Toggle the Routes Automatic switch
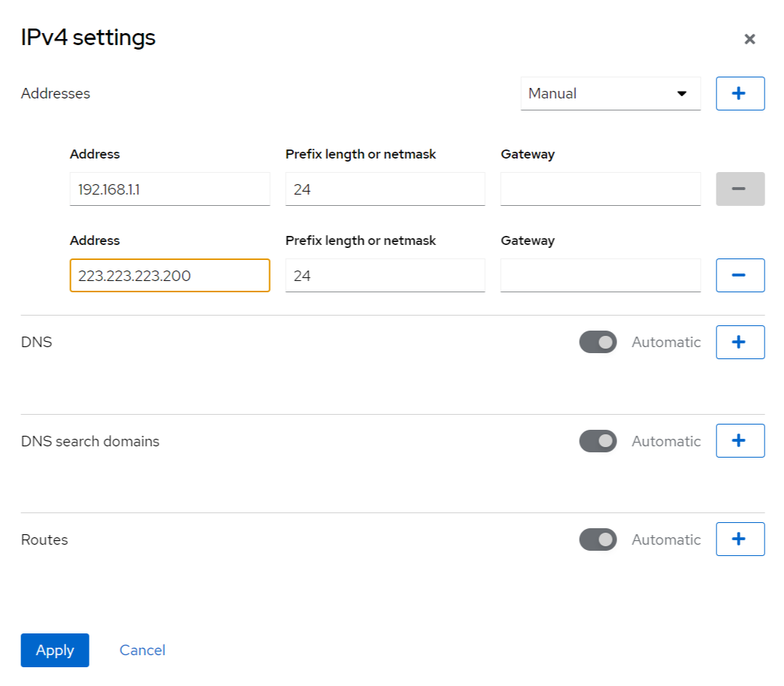The image size is (784, 686). coord(598,539)
